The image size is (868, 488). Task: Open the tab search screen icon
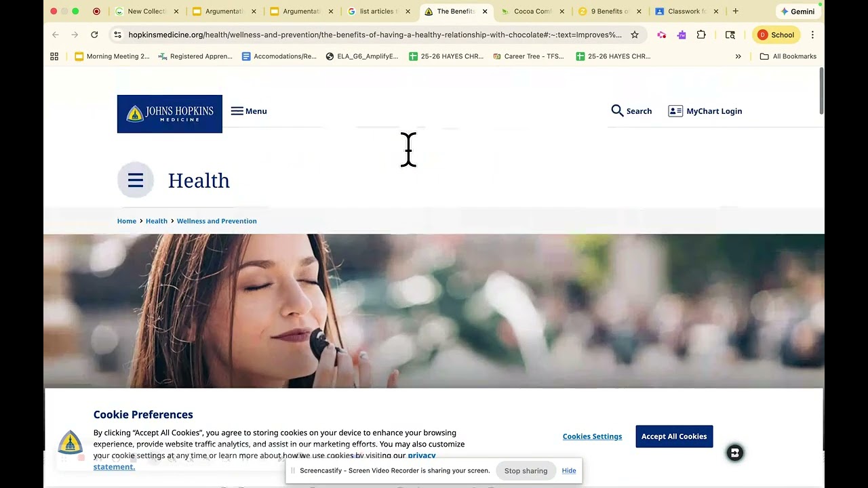click(730, 35)
